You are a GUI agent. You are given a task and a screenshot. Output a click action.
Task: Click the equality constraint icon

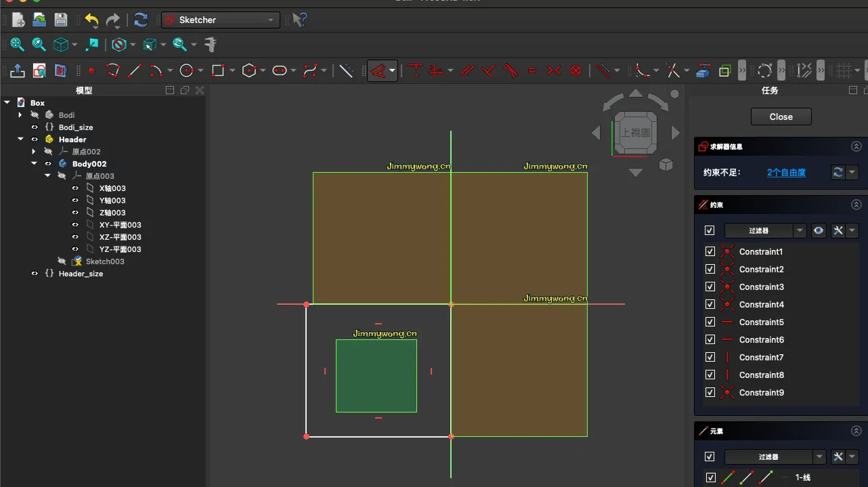click(x=532, y=70)
